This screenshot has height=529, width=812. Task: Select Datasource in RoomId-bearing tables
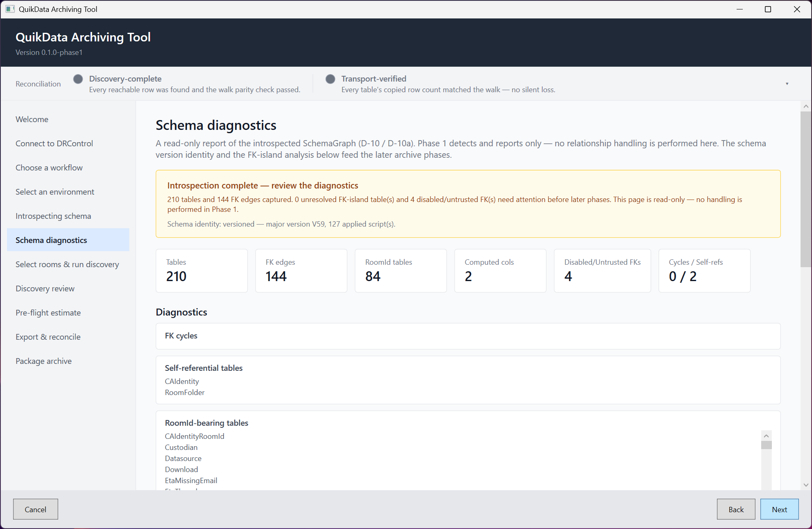tap(183, 459)
